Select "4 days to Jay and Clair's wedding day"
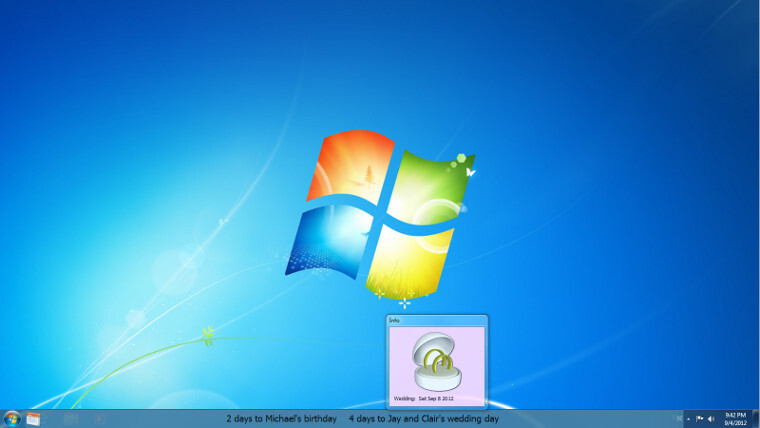 click(423, 419)
